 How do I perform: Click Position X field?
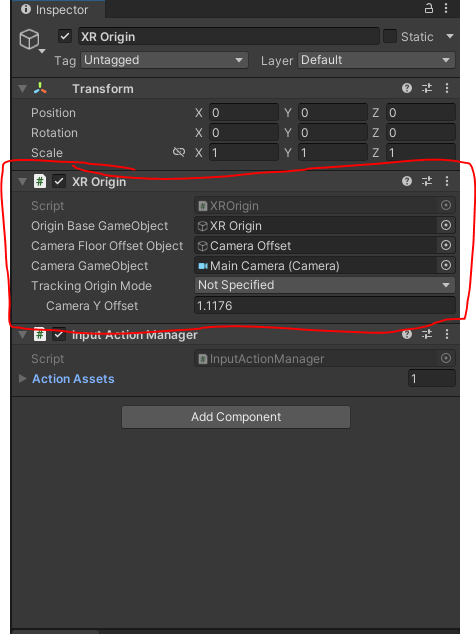(x=244, y=113)
